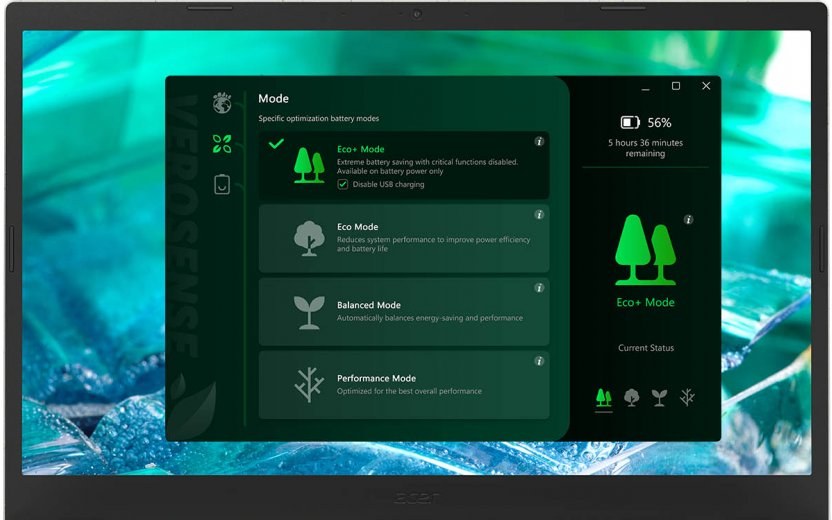
Task: Click the info icon on Eco+ Mode card
Action: click(539, 142)
